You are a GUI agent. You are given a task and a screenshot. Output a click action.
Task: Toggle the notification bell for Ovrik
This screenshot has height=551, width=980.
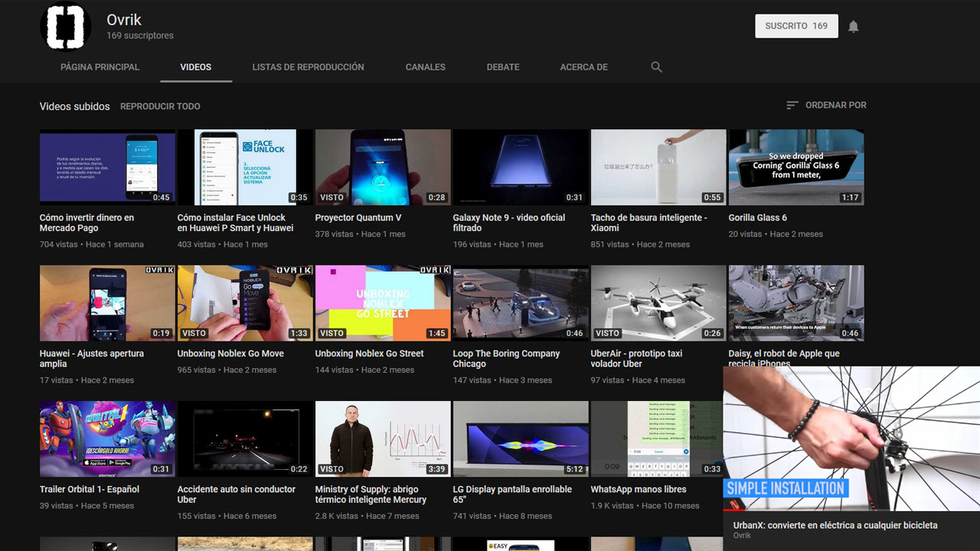point(854,27)
